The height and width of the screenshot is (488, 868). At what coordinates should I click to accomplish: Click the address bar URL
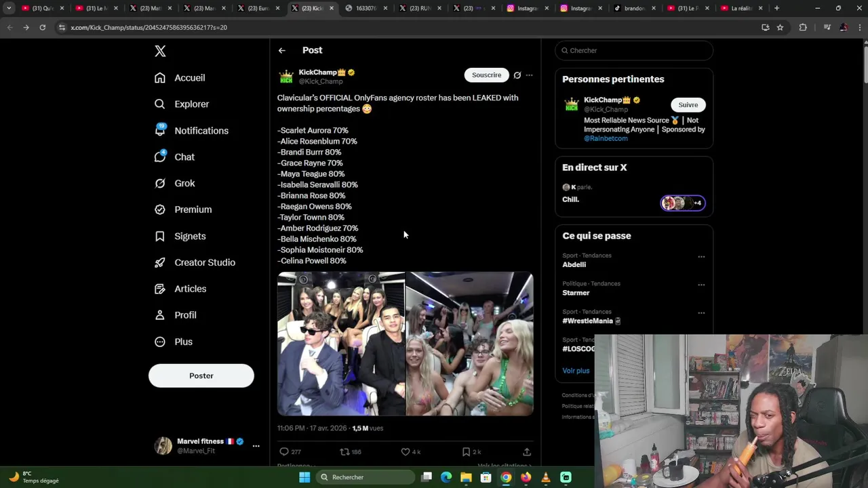point(149,28)
